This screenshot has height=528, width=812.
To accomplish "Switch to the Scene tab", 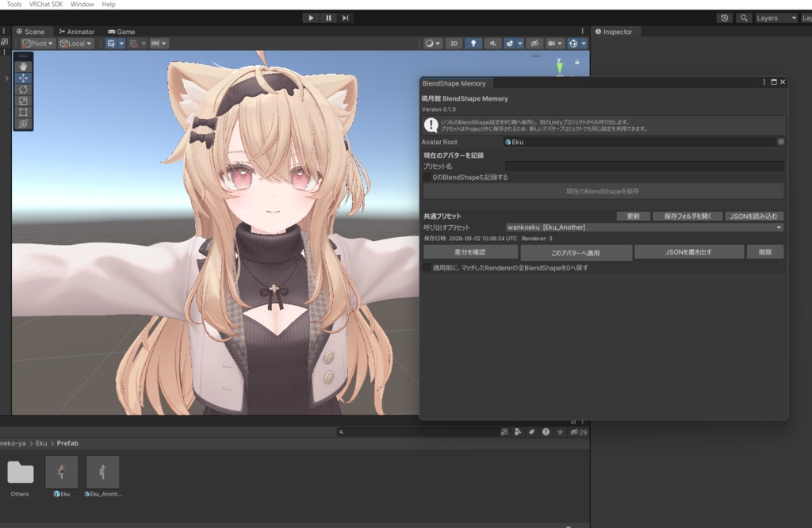I will [30, 32].
